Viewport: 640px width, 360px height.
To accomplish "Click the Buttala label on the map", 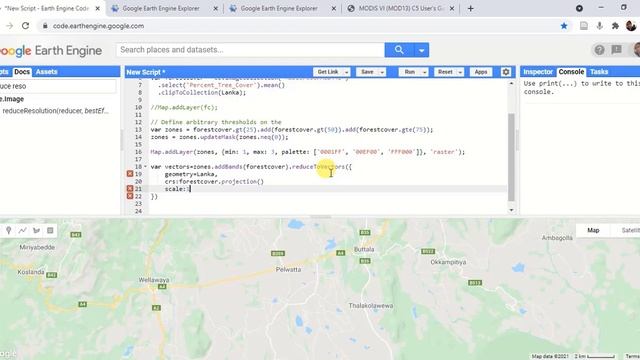I will coord(364,249).
